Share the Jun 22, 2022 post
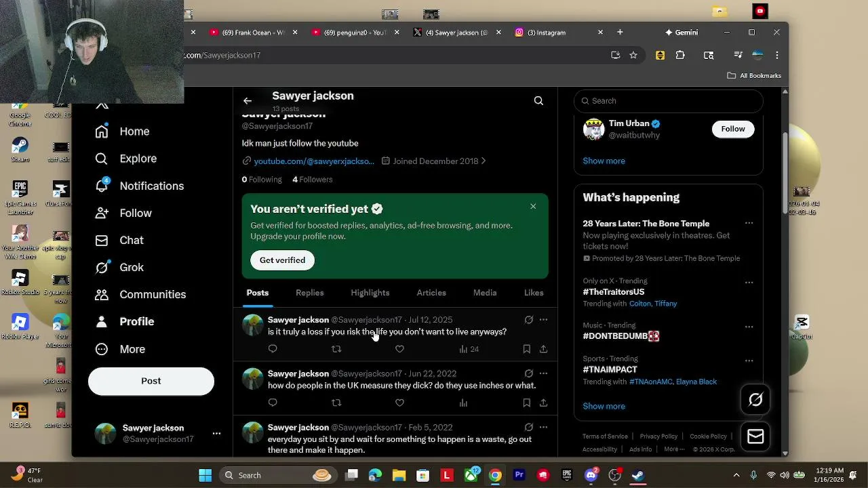The height and width of the screenshot is (488, 868). coord(543,403)
